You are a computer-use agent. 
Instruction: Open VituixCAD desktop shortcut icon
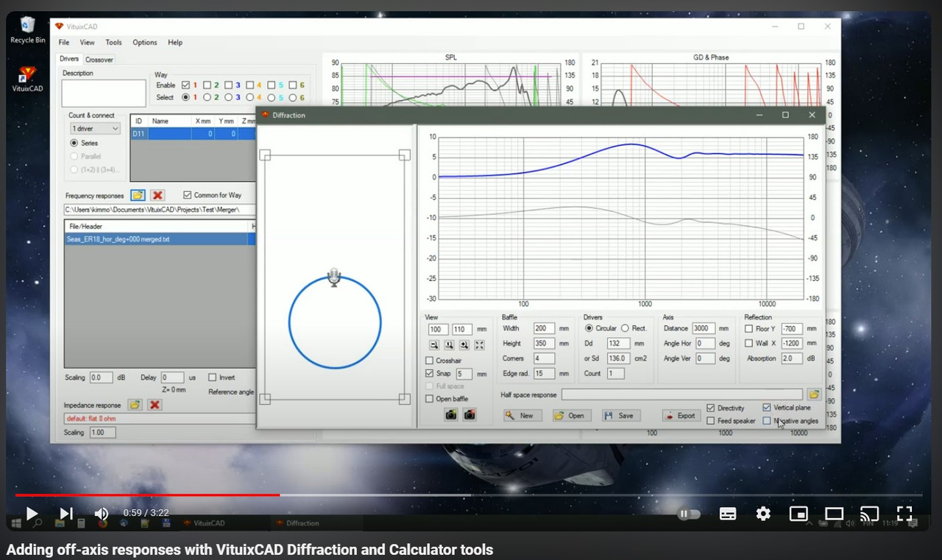pos(27,78)
